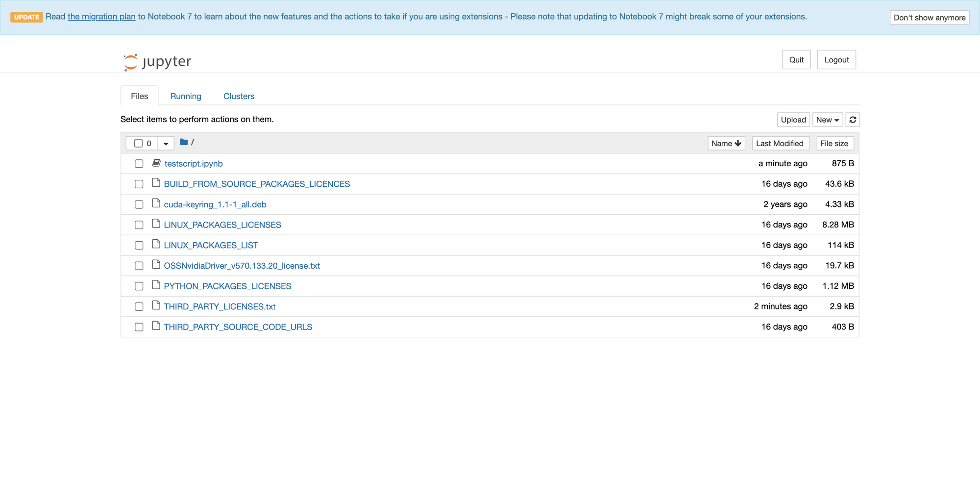The height and width of the screenshot is (503, 980).
Task: Tick the checkbox for testscript.ipynb
Action: pyautogui.click(x=139, y=164)
